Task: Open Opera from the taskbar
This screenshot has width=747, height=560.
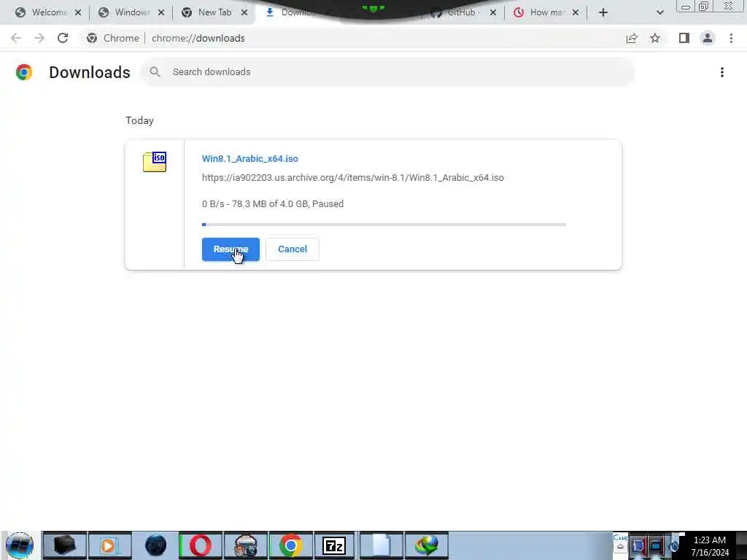Action: tap(201, 545)
